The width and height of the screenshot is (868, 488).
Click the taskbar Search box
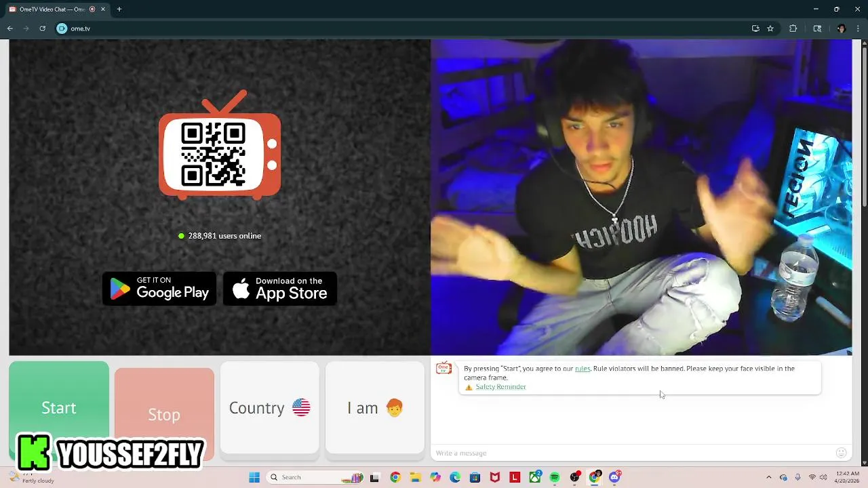[x=315, y=477]
